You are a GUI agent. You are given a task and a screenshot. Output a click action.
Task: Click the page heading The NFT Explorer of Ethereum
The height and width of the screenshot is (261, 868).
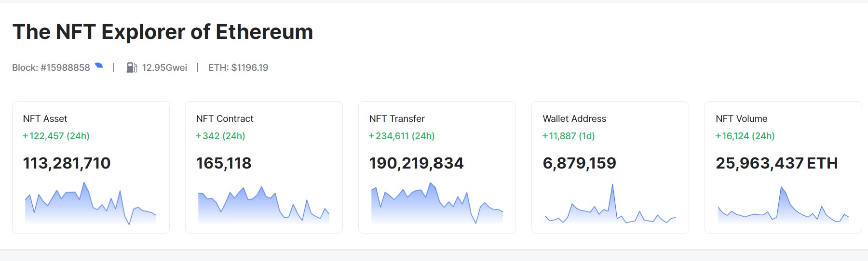click(x=163, y=32)
